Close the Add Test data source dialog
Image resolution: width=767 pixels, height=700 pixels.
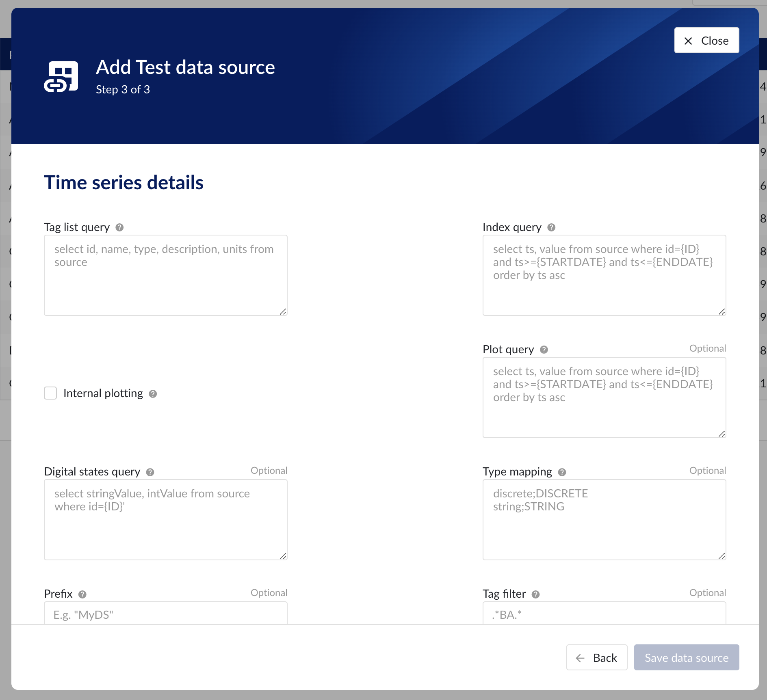[706, 41]
